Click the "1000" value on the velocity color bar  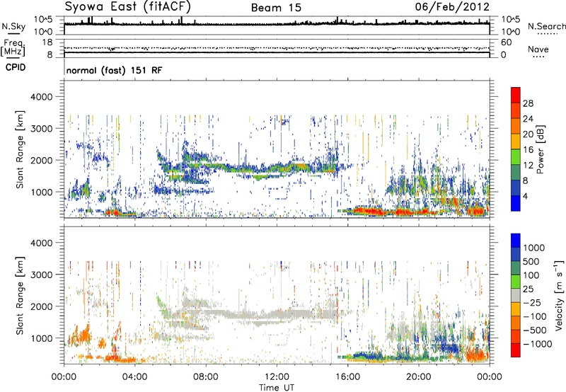pyautogui.click(x=533, y=248)
